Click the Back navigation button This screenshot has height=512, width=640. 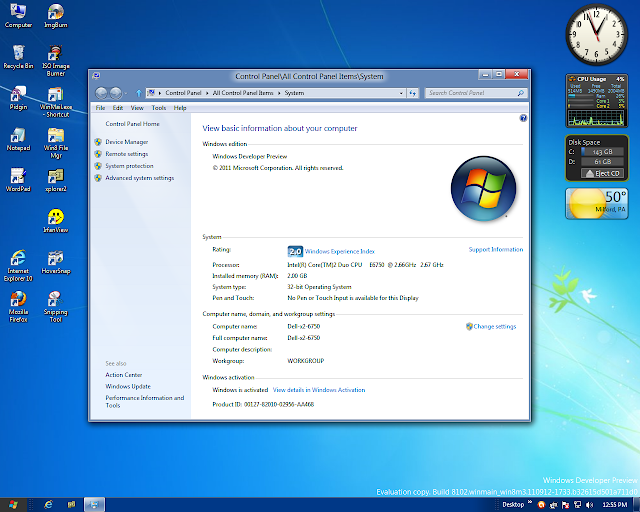(x=101, y=93)
